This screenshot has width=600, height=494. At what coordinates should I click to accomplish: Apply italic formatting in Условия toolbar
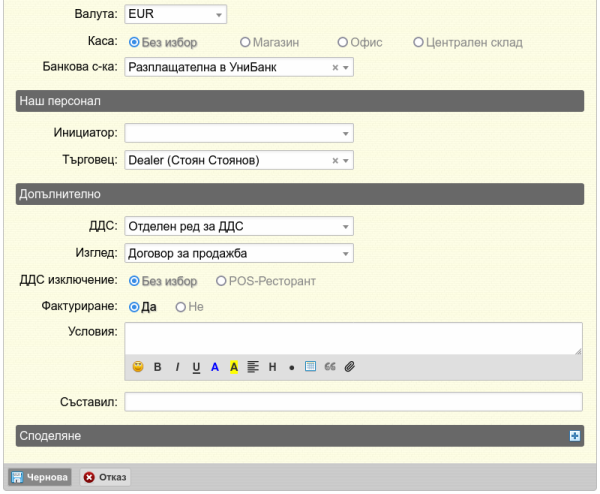[177, 367]
